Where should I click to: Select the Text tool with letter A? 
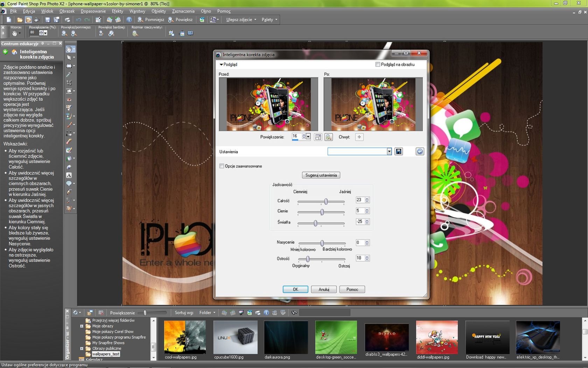tap(69, 175)
